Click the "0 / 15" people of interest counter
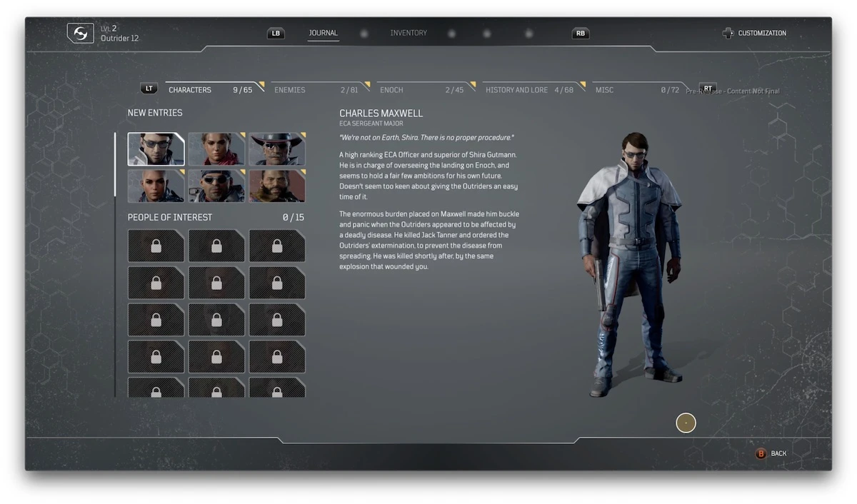Viewport: 857px width, 504px height. tap(294, 217)
